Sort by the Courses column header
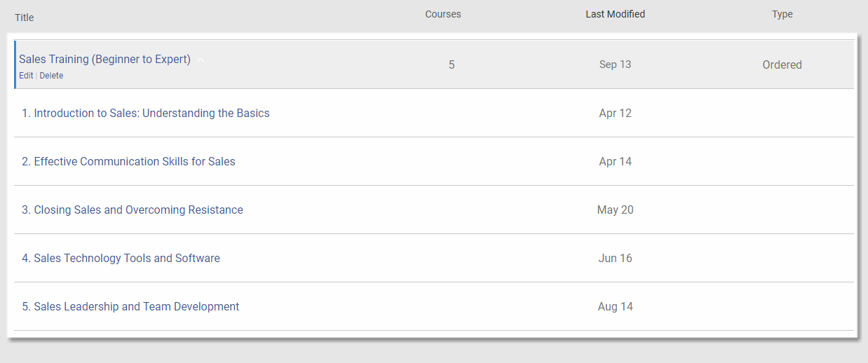The height and width of the screenshot is (363, 868). click(443, 14)
